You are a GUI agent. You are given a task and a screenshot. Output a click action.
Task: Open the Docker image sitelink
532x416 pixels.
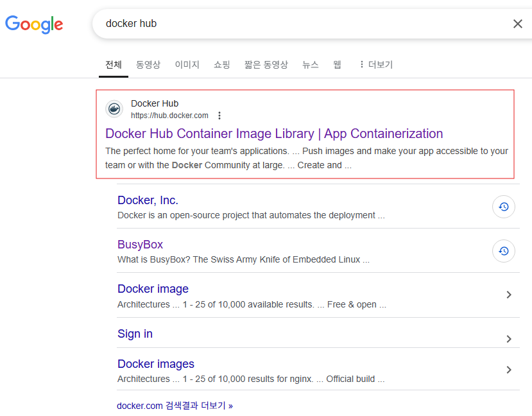click(x=153, y=289)
